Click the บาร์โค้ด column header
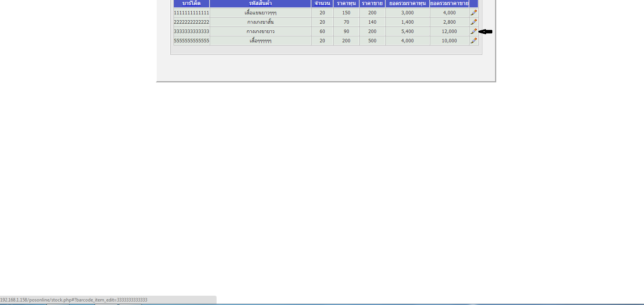Viewport: 644px width, 305px height. (191, 3)
